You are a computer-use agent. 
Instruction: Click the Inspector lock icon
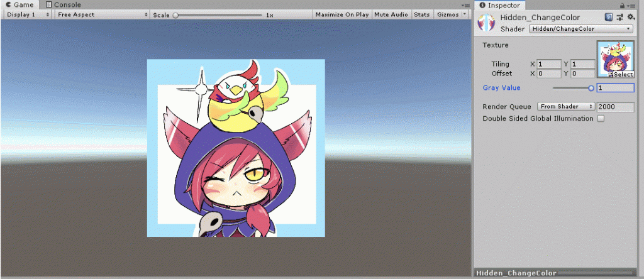(623, 5)
